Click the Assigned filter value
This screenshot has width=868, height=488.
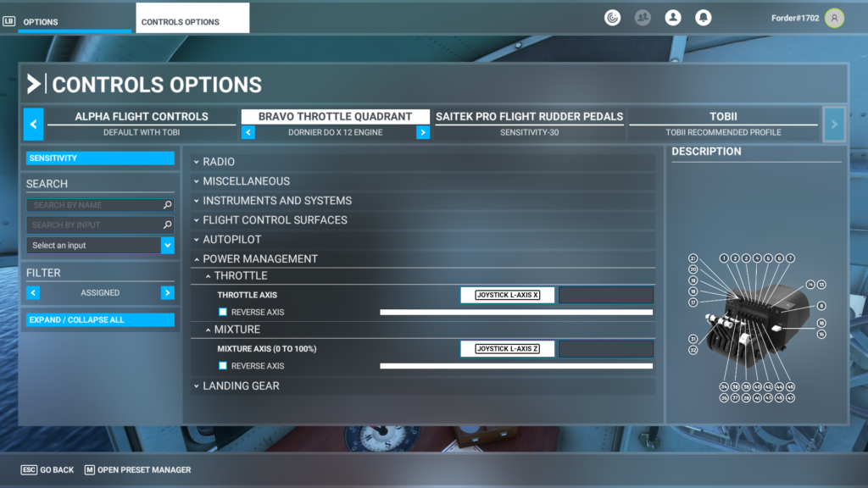click(100, 292)
